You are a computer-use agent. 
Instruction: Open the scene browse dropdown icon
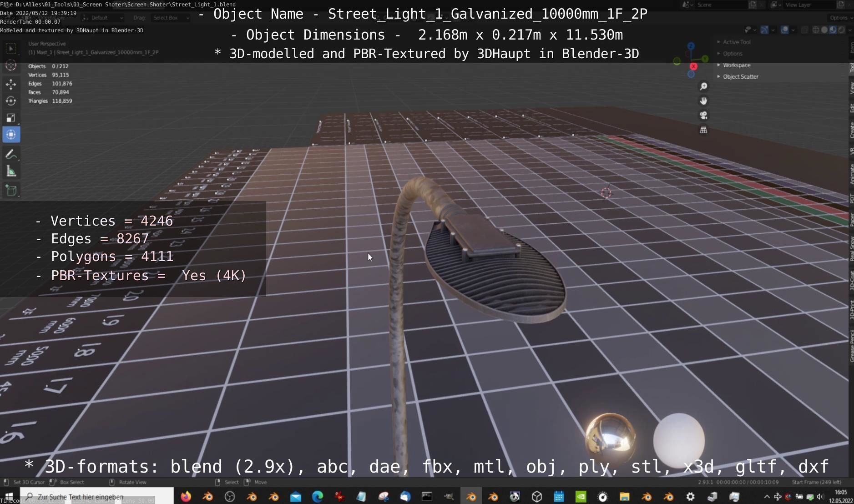click(x=687, y=5)
